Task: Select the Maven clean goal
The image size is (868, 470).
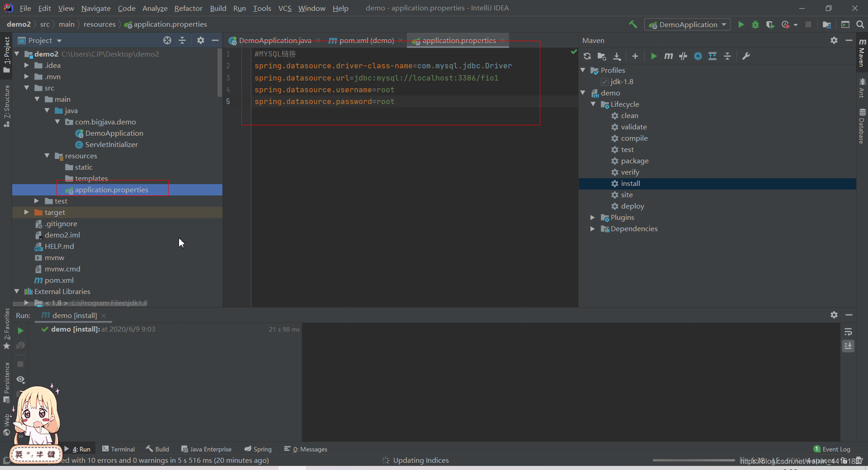Action: point(629,116)
